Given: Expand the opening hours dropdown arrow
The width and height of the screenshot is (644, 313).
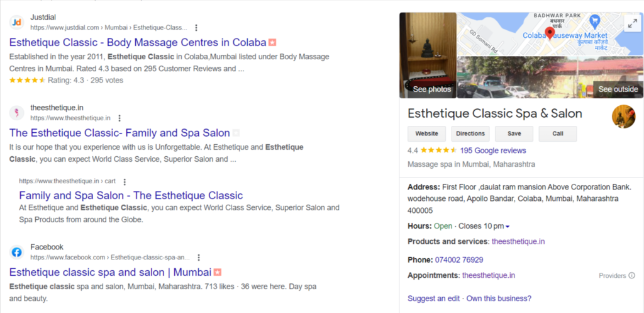Looking at the screenshot, I should [508, 227].
